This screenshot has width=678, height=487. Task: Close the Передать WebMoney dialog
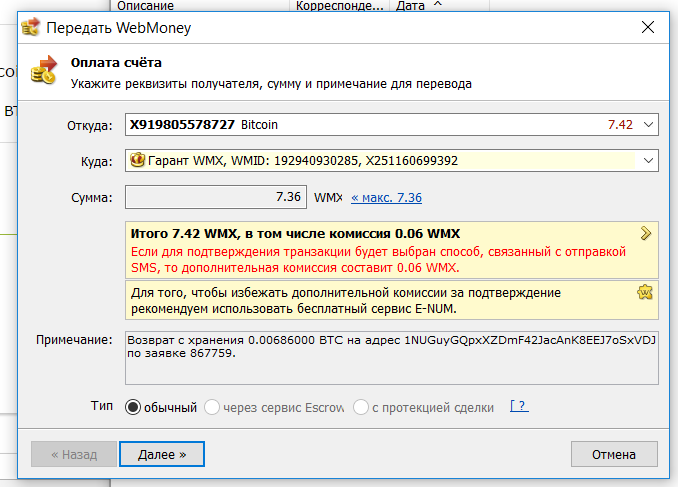coord(647,28)
